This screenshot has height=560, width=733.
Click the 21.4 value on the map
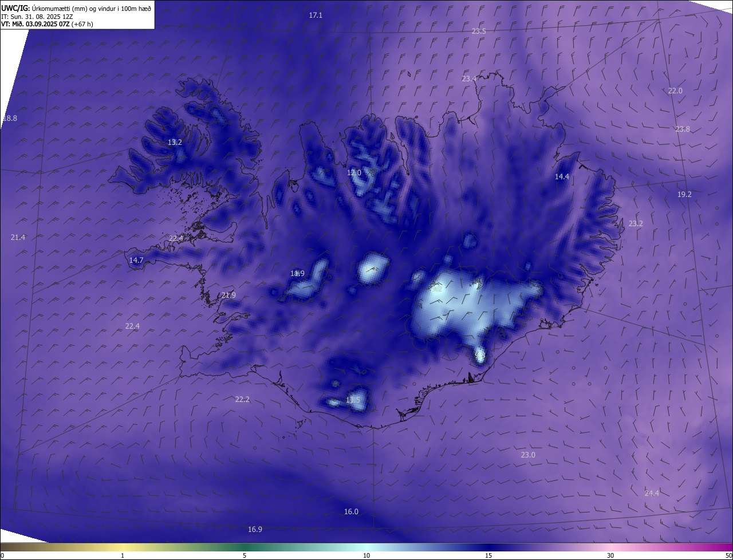point(18,238)
